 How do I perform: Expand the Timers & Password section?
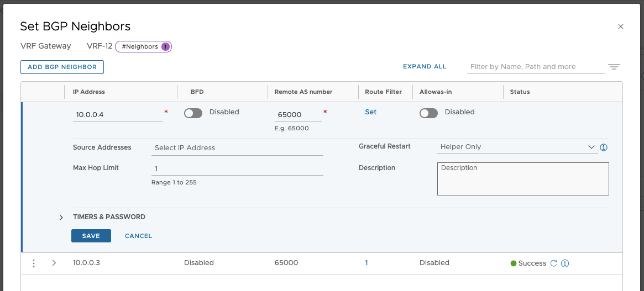pyautogui.click(x=61, y=218)
